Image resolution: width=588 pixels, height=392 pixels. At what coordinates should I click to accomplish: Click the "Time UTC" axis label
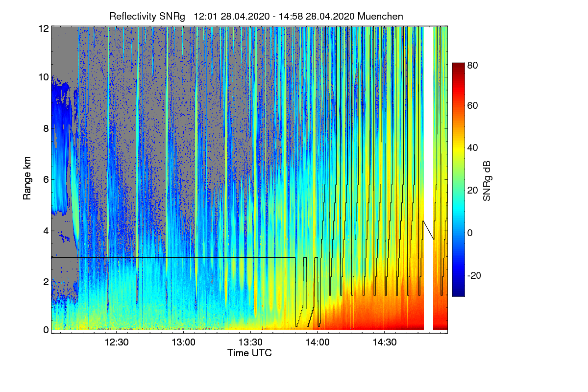(x=249, y=353)
